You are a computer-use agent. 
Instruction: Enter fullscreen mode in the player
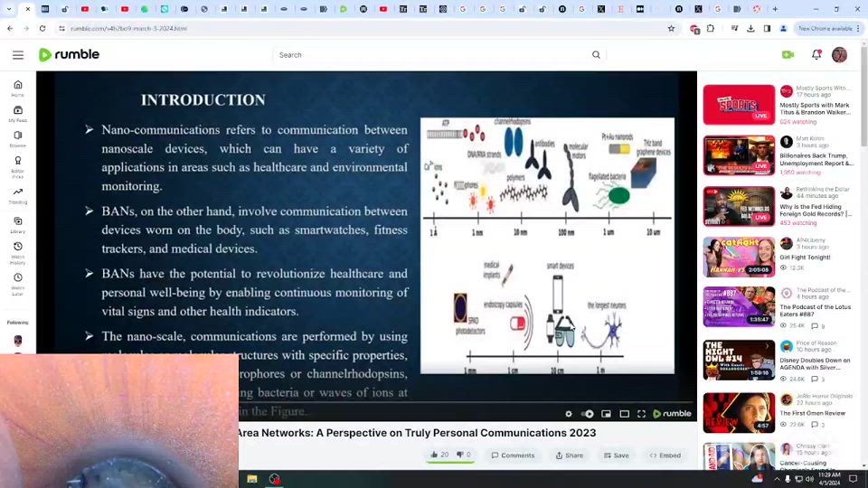[x=642, y=414]
